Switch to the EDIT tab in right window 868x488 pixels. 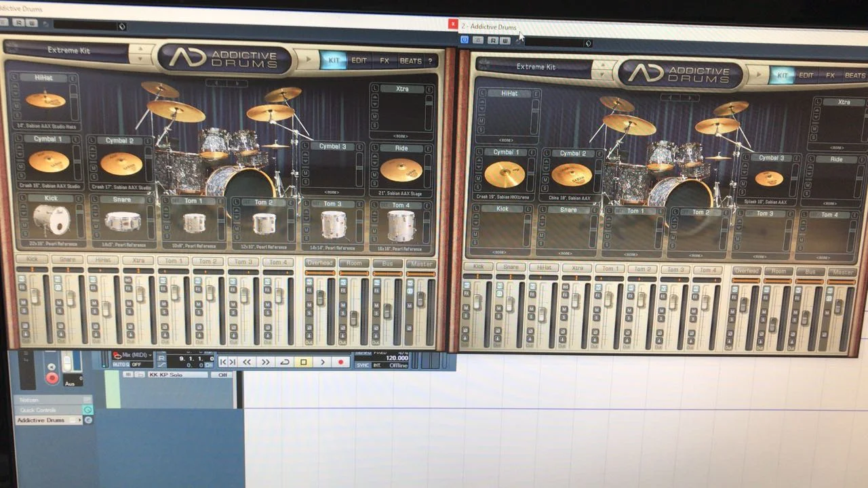pos(806,75)
